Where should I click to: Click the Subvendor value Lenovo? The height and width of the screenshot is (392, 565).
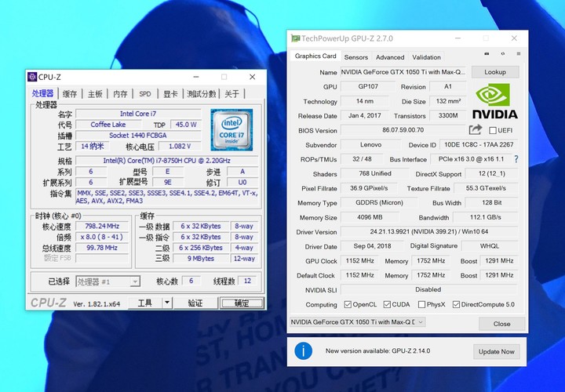pos(370,145)
